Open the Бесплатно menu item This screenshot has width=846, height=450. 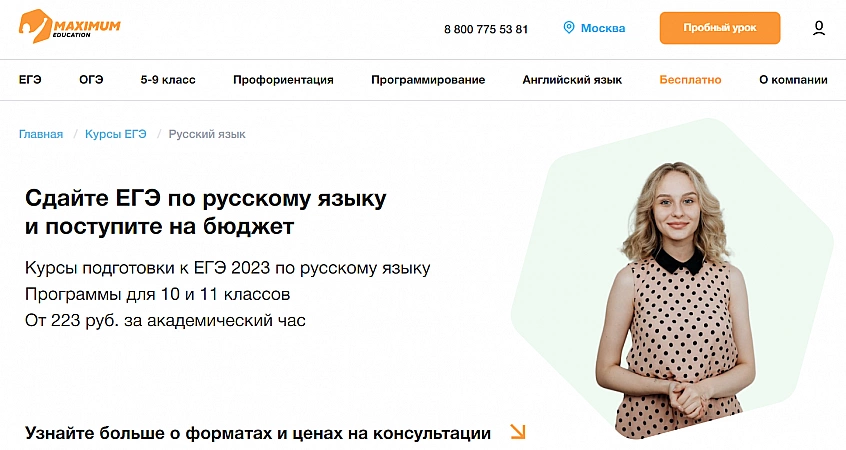690,80
